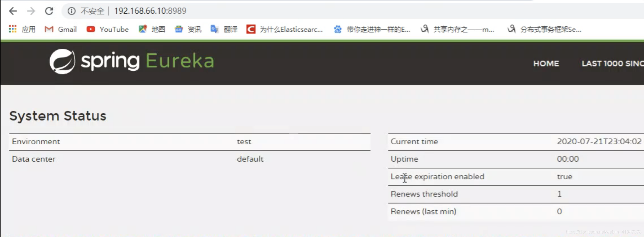Click the Google Translate icon
Image resolution: width=644 pixels, height=237 pixels.
tap(214, 29)
